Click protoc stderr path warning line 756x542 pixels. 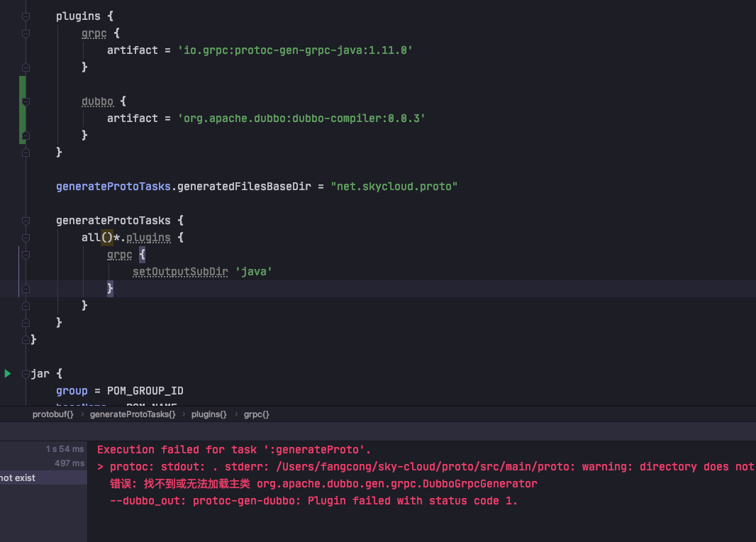(x=426, y=466)
